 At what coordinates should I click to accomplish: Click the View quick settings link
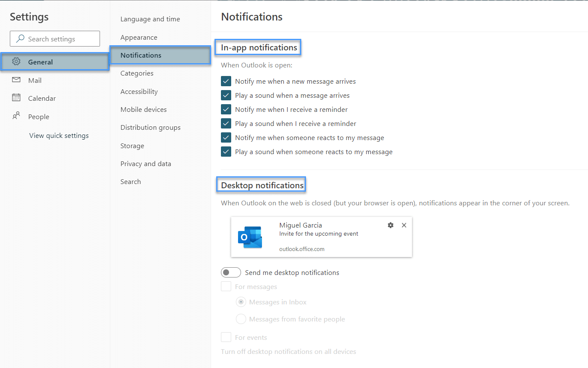point(59,135)
